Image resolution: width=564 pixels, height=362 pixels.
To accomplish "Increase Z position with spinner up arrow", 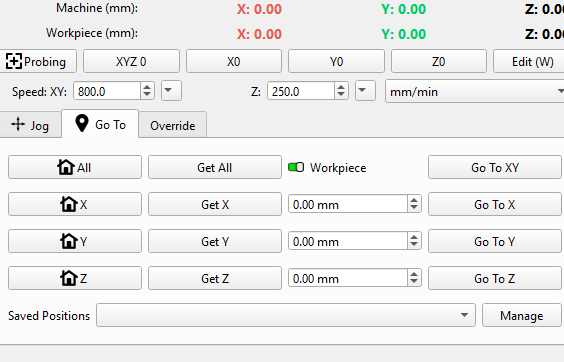I will coord(414,274).
